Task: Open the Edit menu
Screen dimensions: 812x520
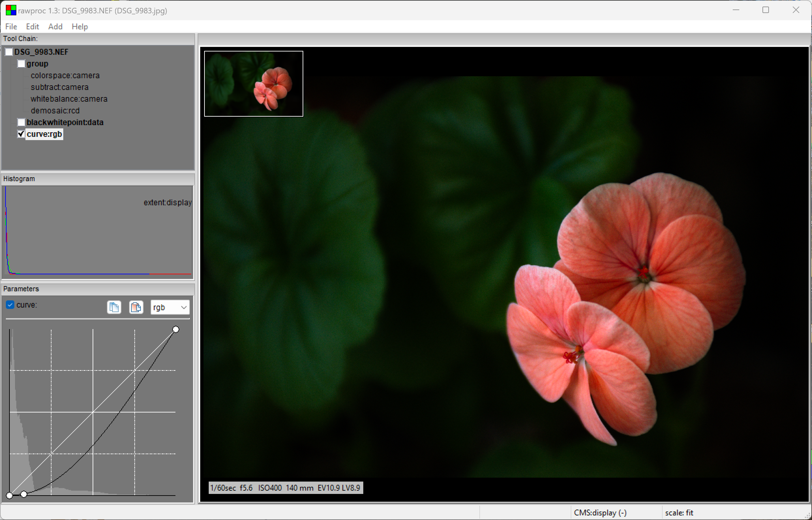Action: point(32,26)
